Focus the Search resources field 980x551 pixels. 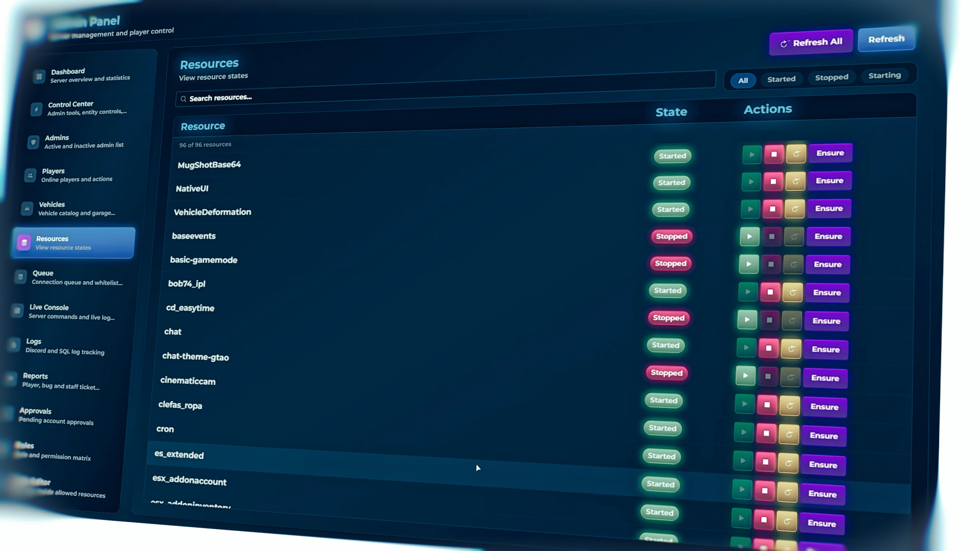pyautogui.click(x=446, y=89)
